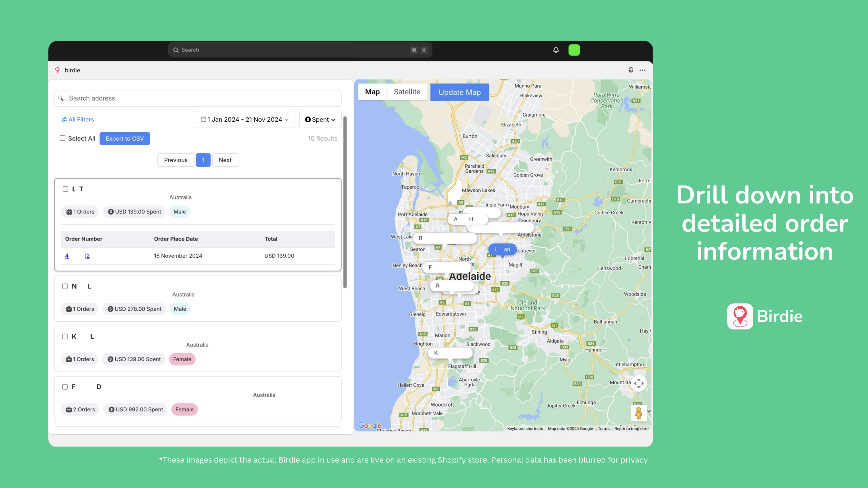Screen dimensions: 868x488
Task: Click USD 139.00 Spent badge for L T
Action: 134,212
